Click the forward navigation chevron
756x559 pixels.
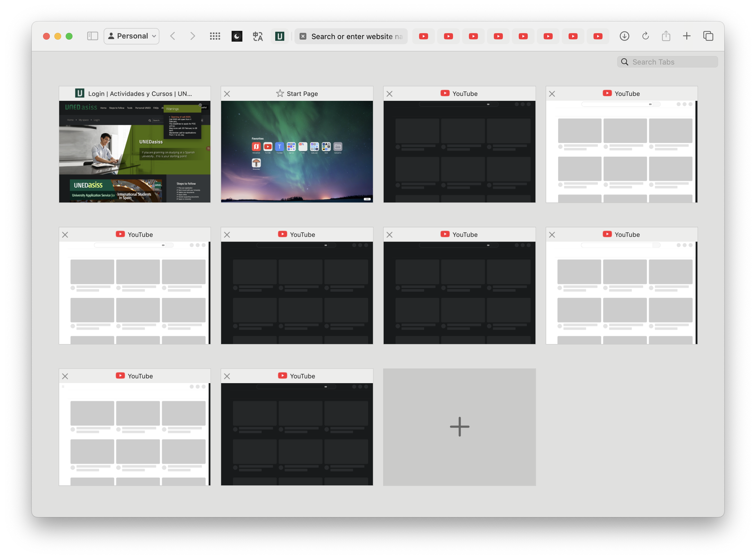coord(193,36)
